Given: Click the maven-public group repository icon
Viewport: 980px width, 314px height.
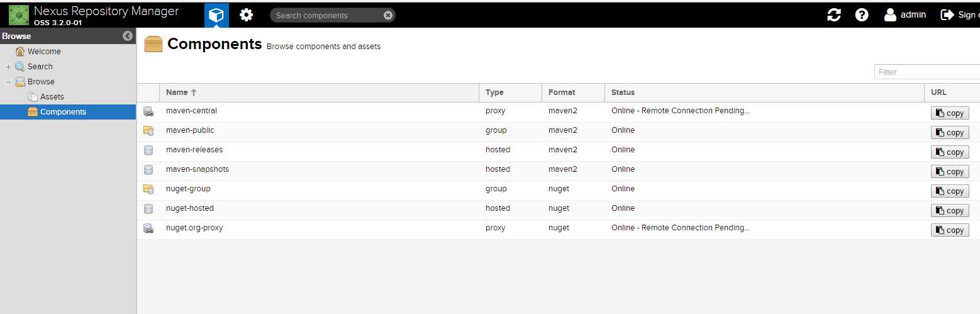Looking at the screenshot, I should coord(148,131).
